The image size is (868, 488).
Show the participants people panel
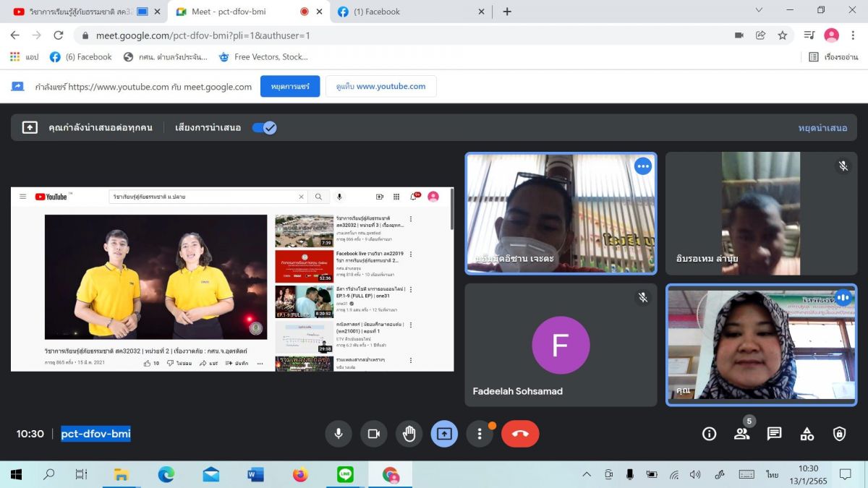point(741,434)
